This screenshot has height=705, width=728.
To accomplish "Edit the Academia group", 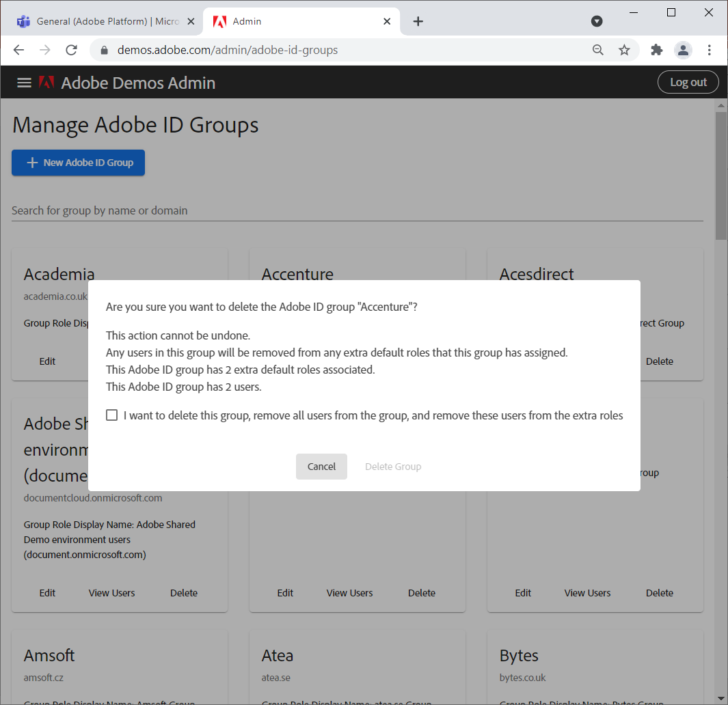I will (47, 361).
